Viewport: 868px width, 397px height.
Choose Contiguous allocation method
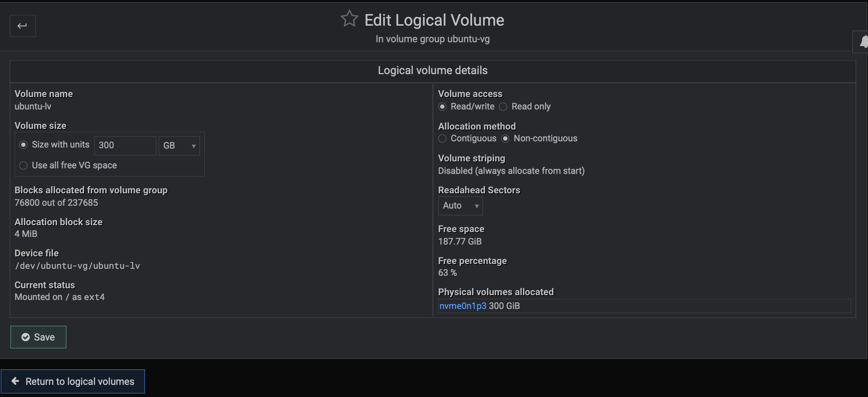point(442,139)
